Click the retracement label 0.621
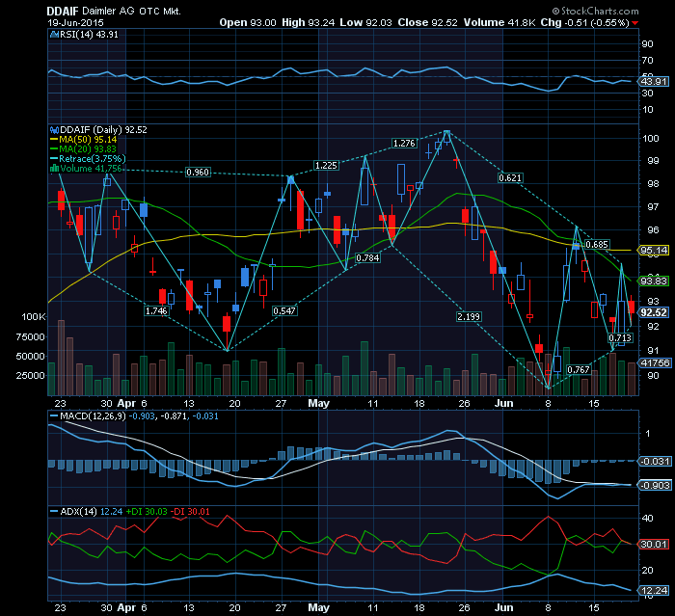The height and width of the screenshot is (616, 675). click(x=510, y=177)
